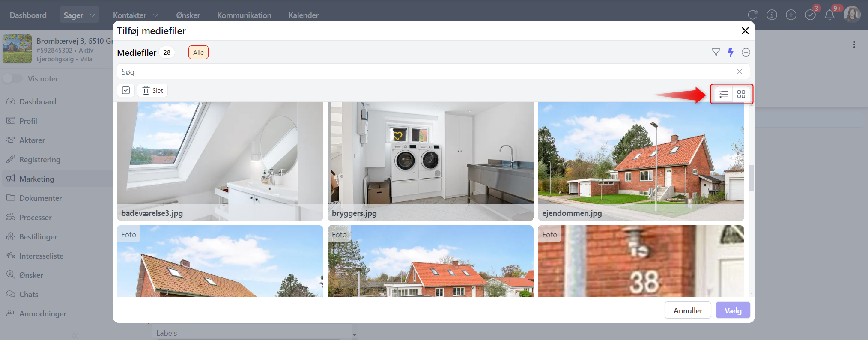Switch media files to list view

[724, 94]
